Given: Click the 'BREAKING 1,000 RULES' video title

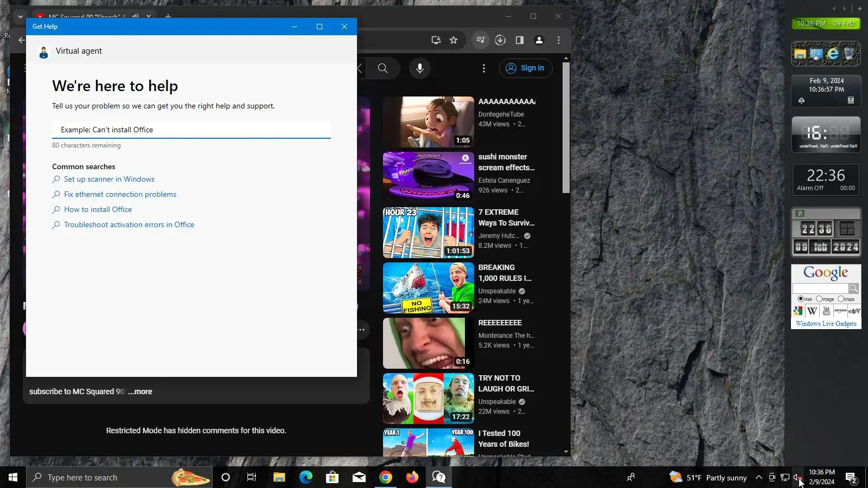Looking at the screenshot, I should (x=505, y=273).
